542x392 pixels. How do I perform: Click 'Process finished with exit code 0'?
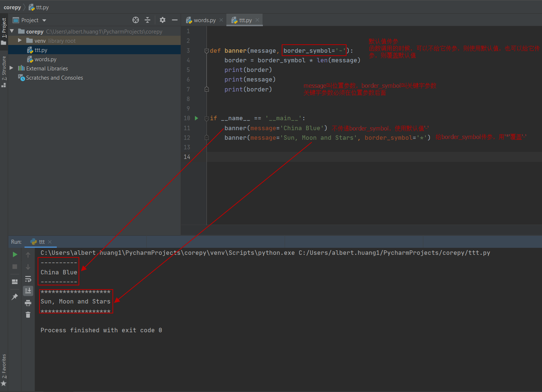[101, 330]
